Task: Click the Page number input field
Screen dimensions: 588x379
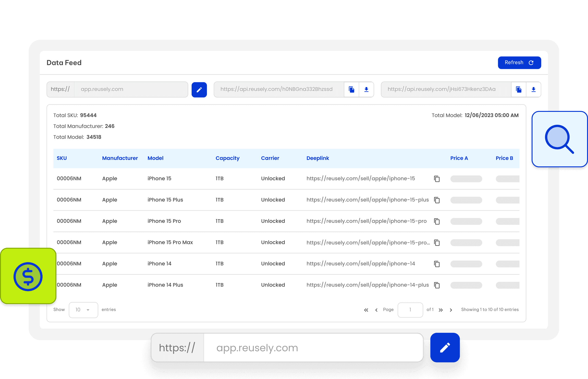Action: 410,310
